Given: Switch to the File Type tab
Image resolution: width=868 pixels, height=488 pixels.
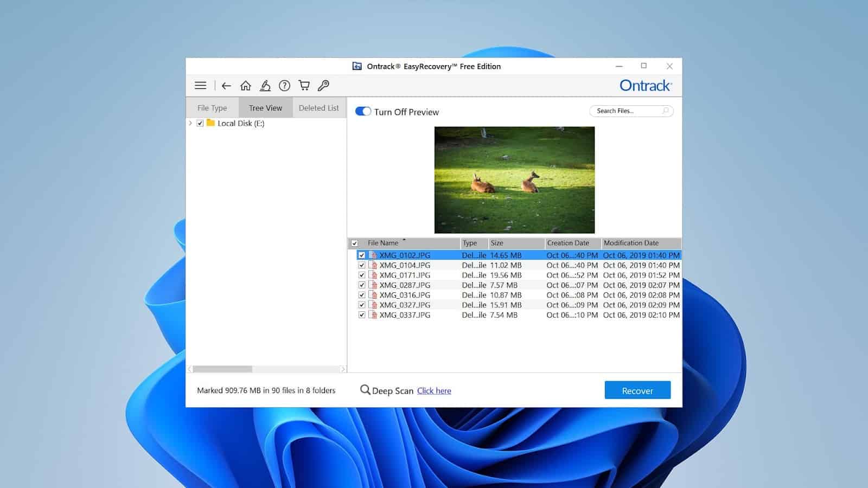Looking at the screenshot, I should (212, 107).
